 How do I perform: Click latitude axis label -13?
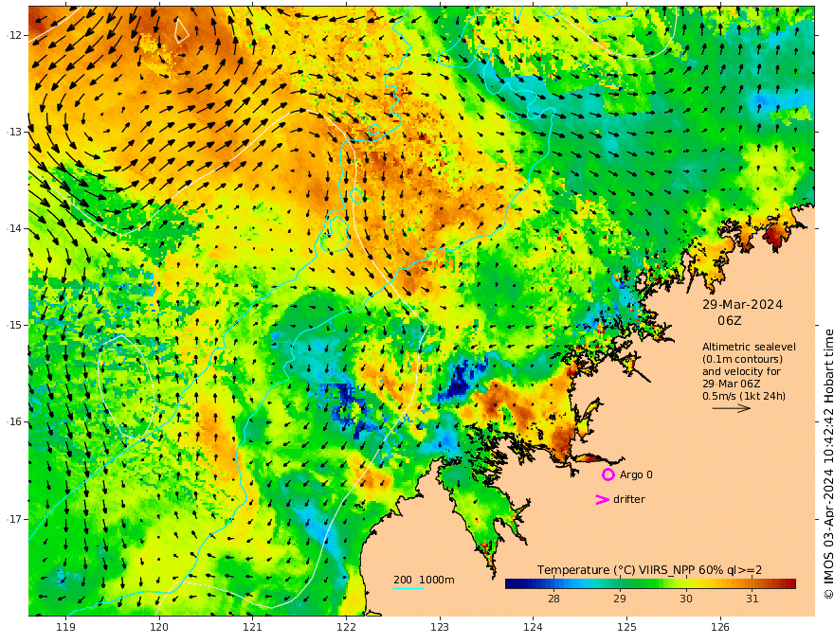pos(14,132)
